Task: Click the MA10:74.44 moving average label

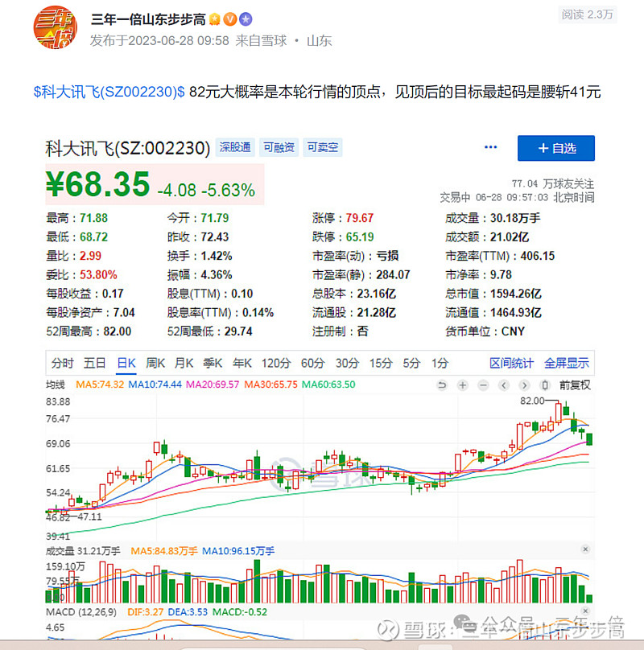Action: coord(155,385)
